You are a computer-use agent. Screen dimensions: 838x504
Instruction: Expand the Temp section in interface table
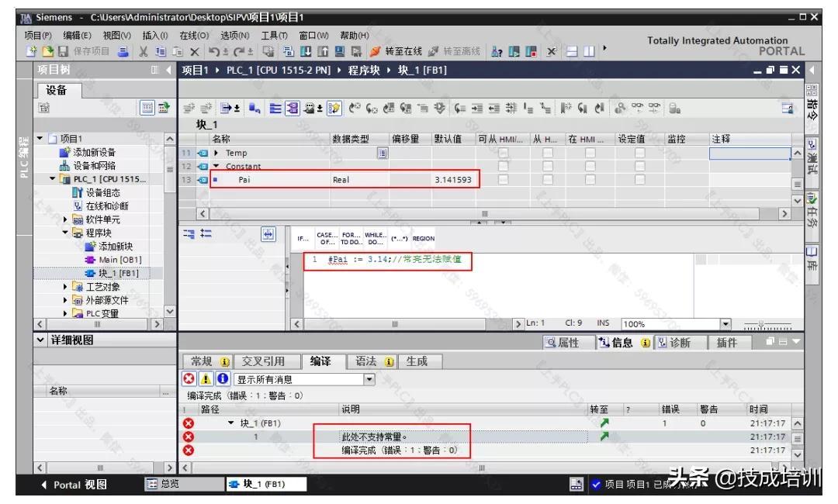click(216, 153)
